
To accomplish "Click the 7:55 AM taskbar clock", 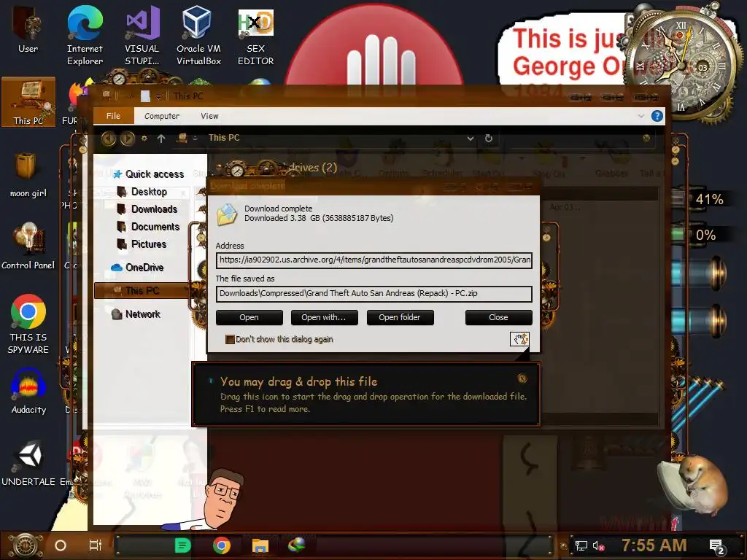I will 654,545.
